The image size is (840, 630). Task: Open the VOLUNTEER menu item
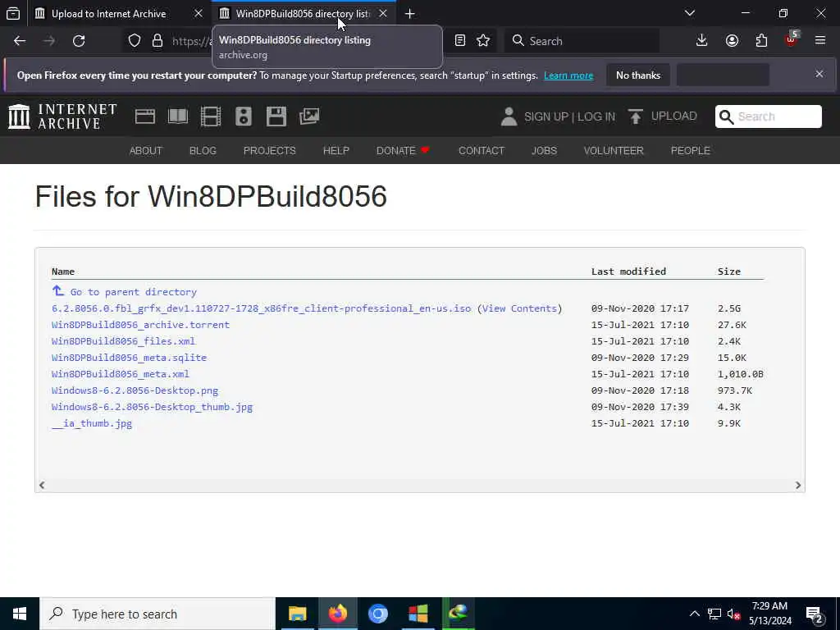pyautogui.click(x=614, y=151)
